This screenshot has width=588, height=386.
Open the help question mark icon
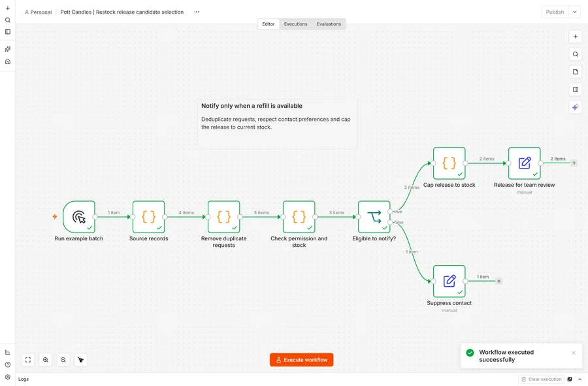coord(7,364)
